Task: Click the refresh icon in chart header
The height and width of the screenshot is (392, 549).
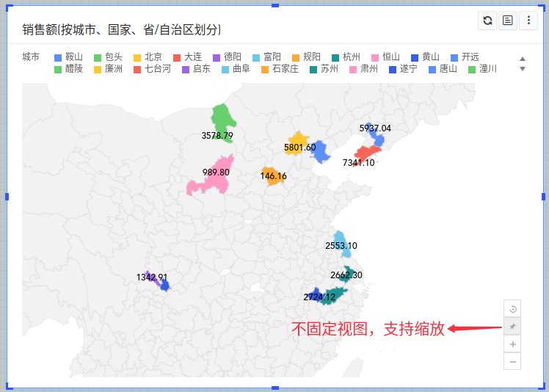Action: pos(487,21)
